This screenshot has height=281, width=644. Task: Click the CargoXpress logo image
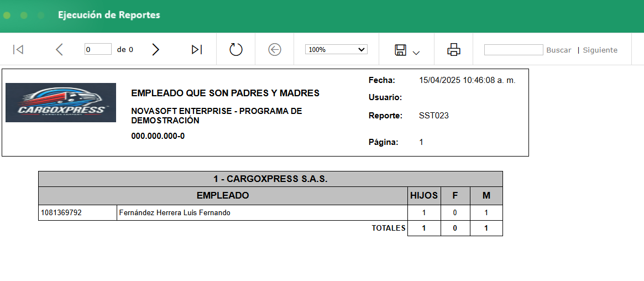pos(61,103)
